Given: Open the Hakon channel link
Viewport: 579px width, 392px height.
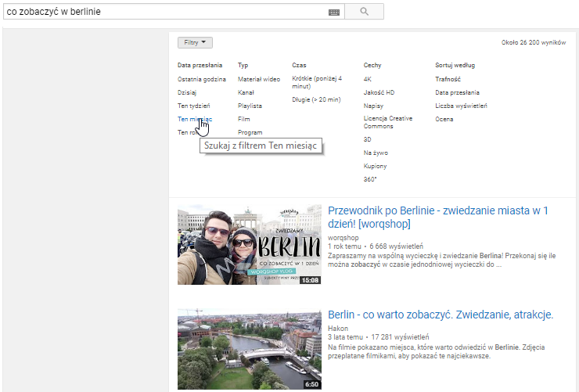Looking at the screenshot, I should (337, 327).
